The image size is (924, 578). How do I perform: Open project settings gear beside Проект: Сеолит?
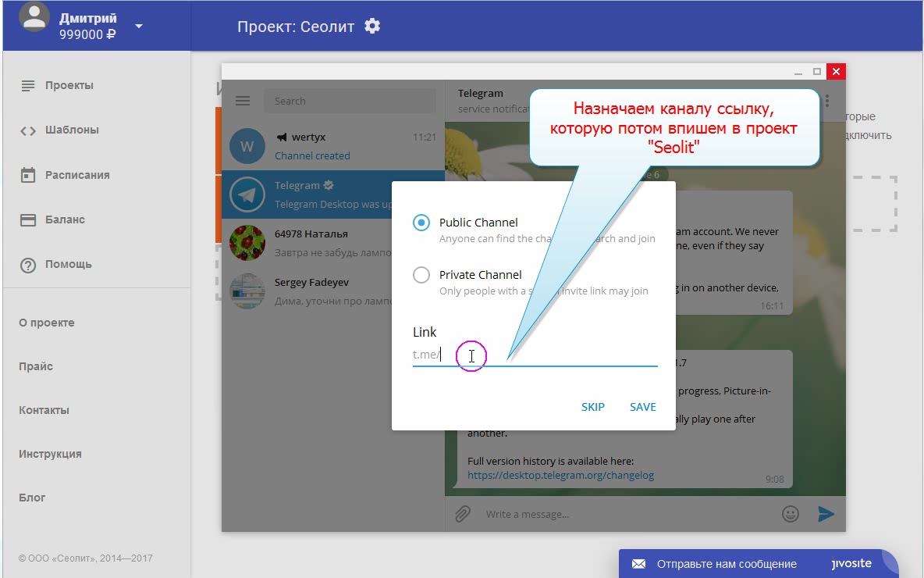371,26
